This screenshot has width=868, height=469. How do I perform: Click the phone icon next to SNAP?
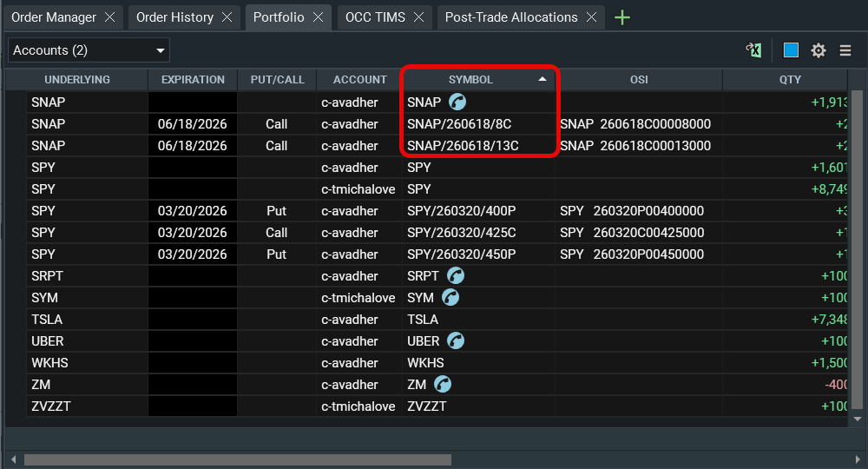tap(457, 102)
